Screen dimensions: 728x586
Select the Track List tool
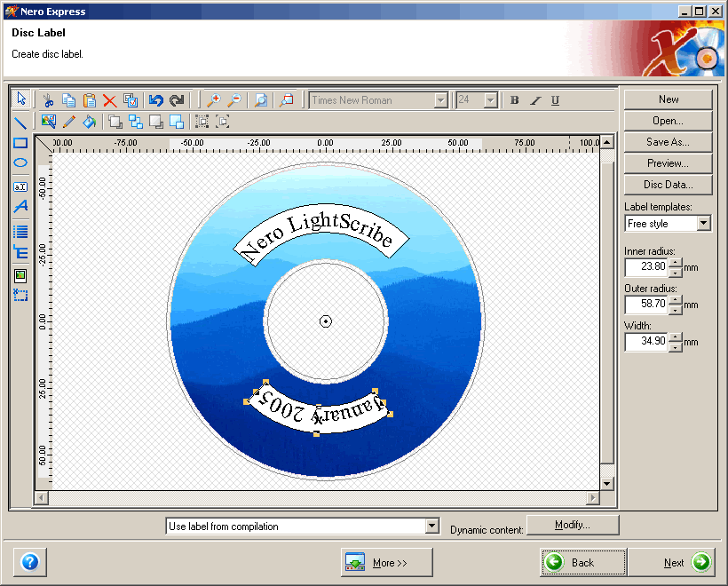tap(20, 231)
